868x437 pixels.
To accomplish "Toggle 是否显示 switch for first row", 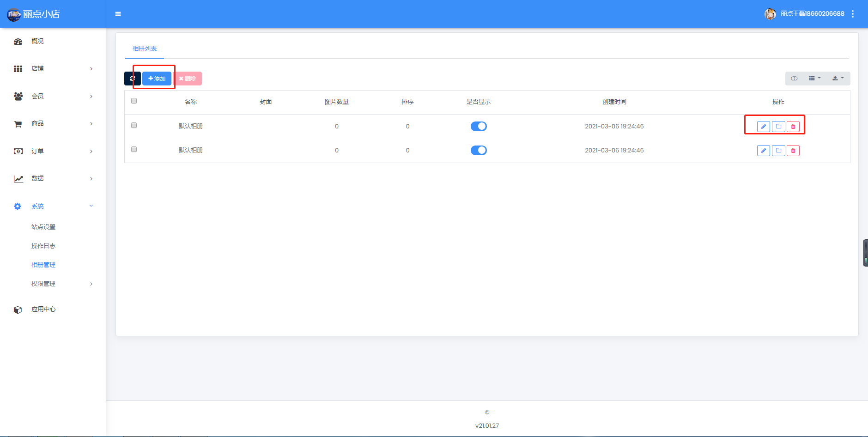I will point(479,126).
